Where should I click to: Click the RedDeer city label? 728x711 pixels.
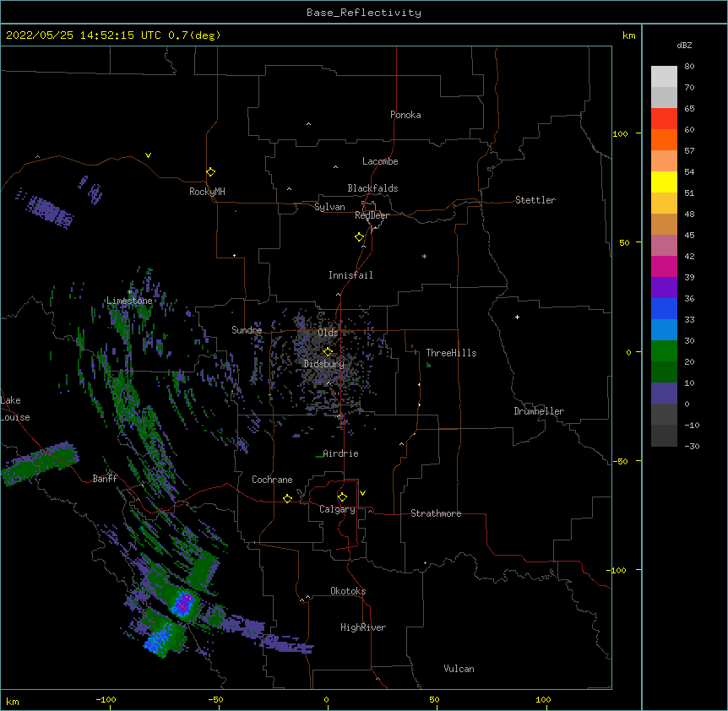pyautogui.click(x=372, y=215)
